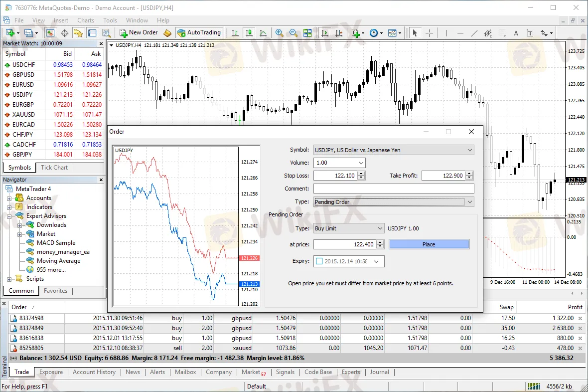The image size is (588, 392).
Task: Enable chart shift icon
Action: point(339,33)
